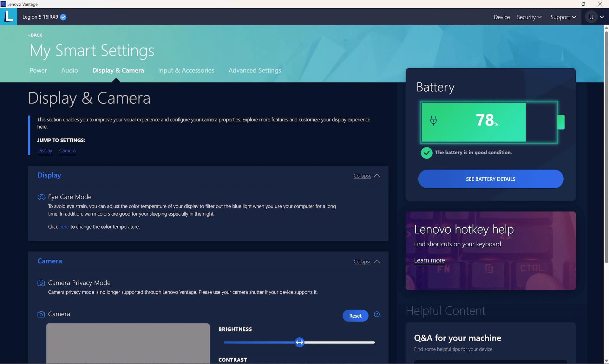Click the CONTRAST label

click(x=232, y=360)
